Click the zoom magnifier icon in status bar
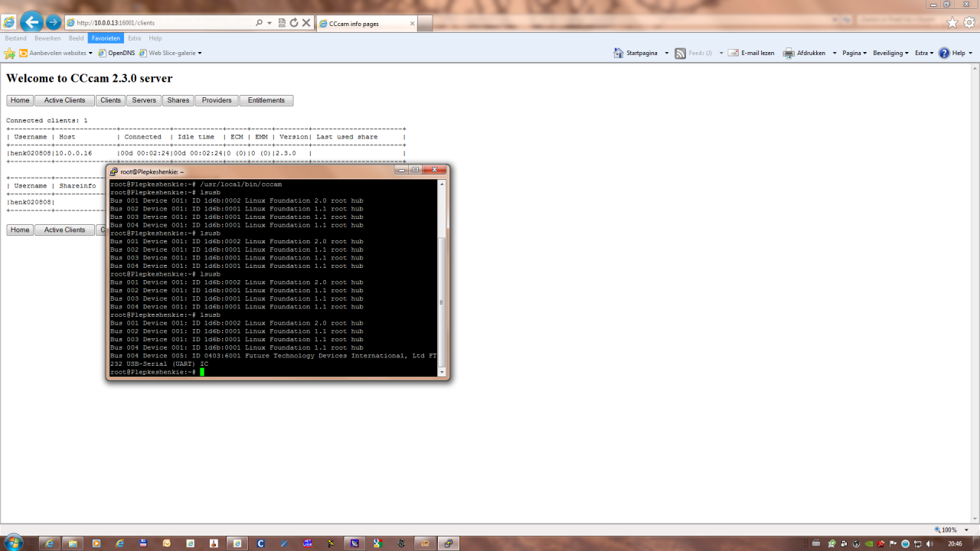 click(x=939, y=530)
